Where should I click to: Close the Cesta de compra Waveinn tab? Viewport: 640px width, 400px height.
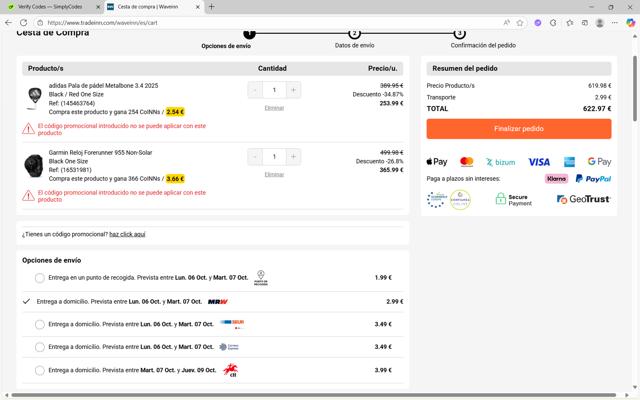pyautogui.click(x=198, y=7)
